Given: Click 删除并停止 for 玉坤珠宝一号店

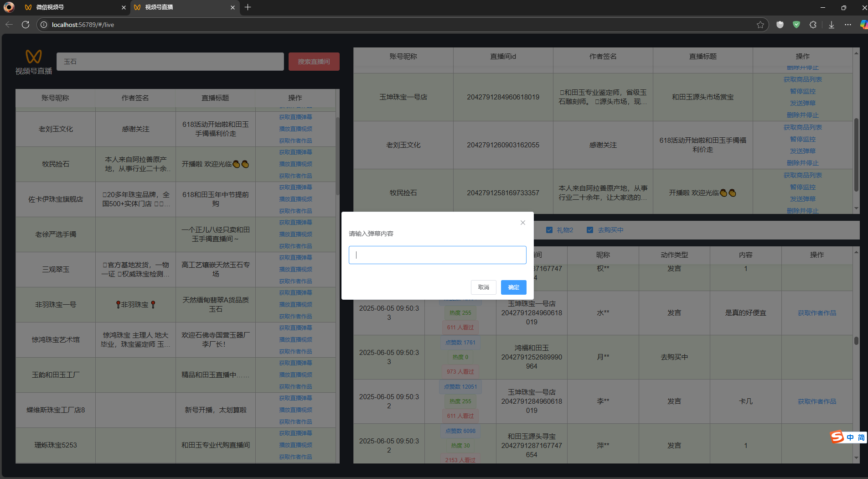Looking at the screenshot, I should click(x=802, y=115).
